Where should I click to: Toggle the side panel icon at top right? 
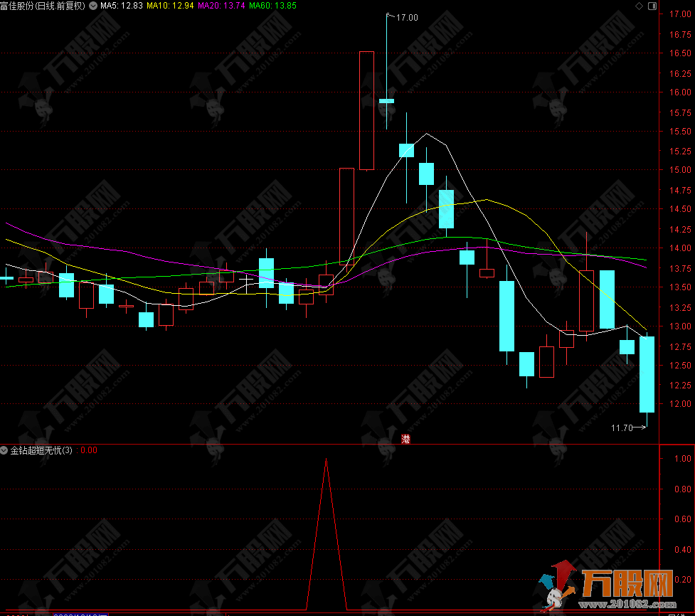pos(652,6)
